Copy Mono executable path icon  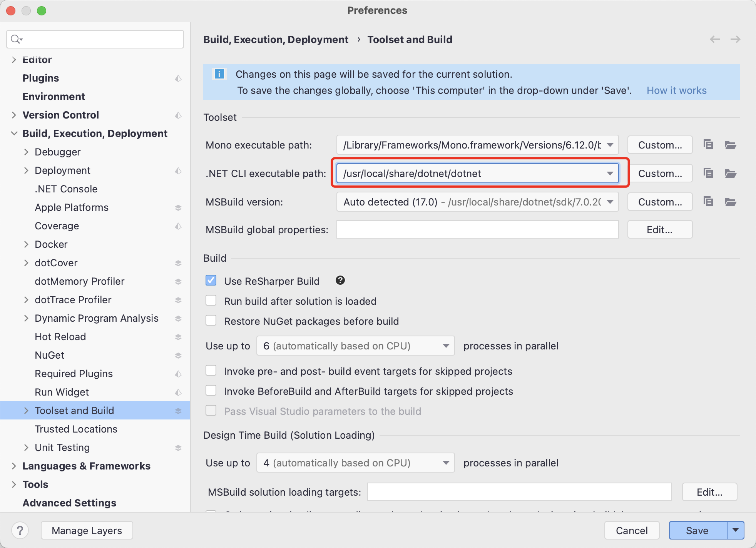click(x=708, y=145)
